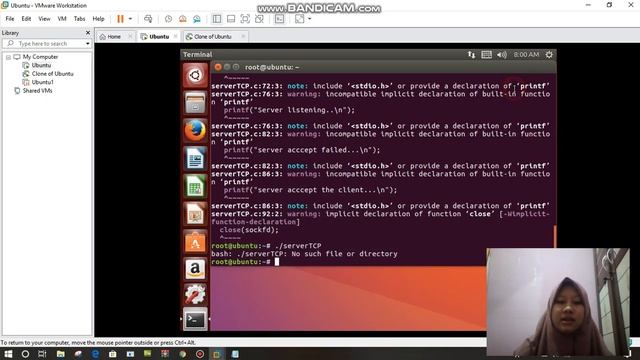The width and height of the screenshot is (640, 360).
Task: Open Task View on the Windows taskbar
Action: coord(42,354)
